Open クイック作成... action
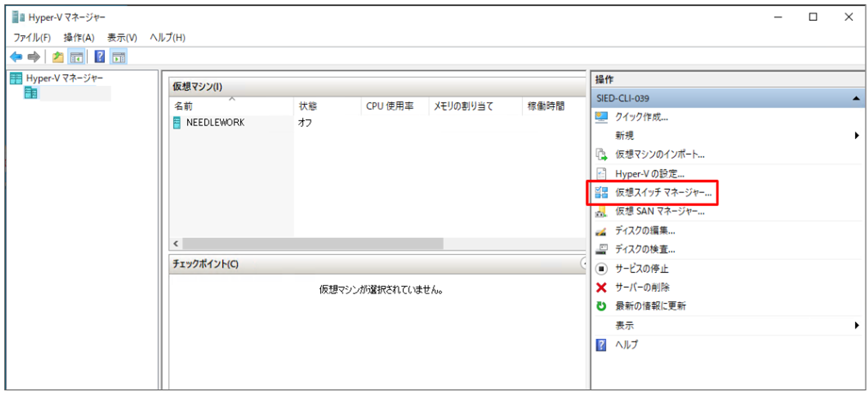The height and width of the screenshot is (394, 868). click(642, 117)
